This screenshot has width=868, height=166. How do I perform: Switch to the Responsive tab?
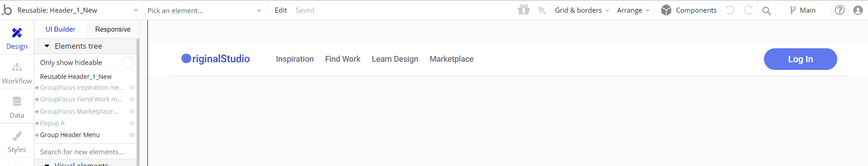tap(113, 29)
